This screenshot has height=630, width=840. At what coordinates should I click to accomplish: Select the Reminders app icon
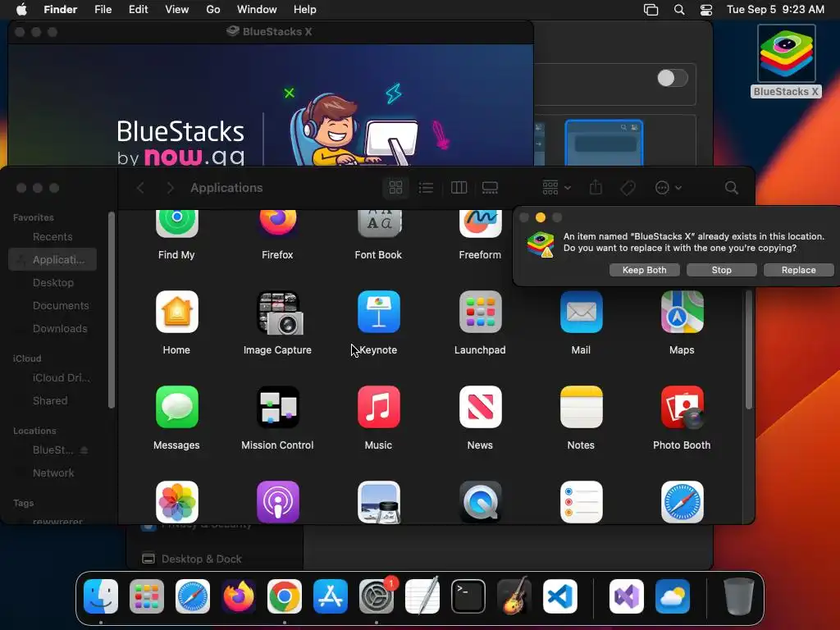(582, 502)
